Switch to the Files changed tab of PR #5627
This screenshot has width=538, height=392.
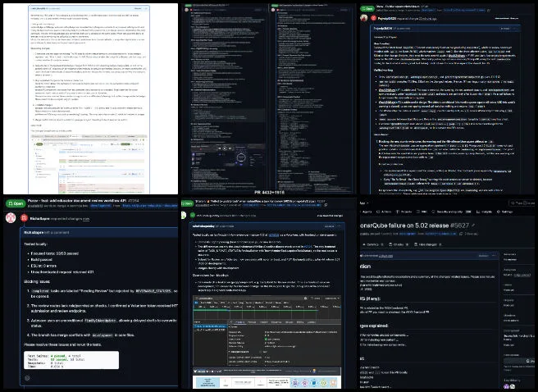427,244
